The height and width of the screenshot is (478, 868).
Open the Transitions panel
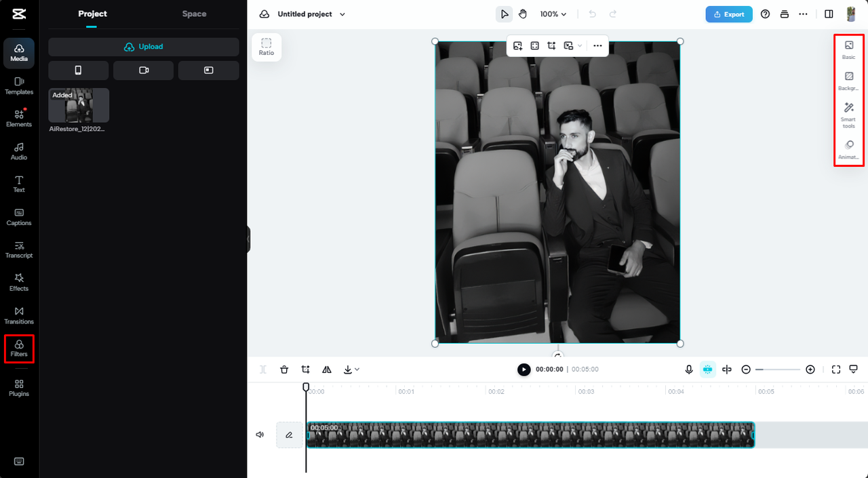pos(19,315)
